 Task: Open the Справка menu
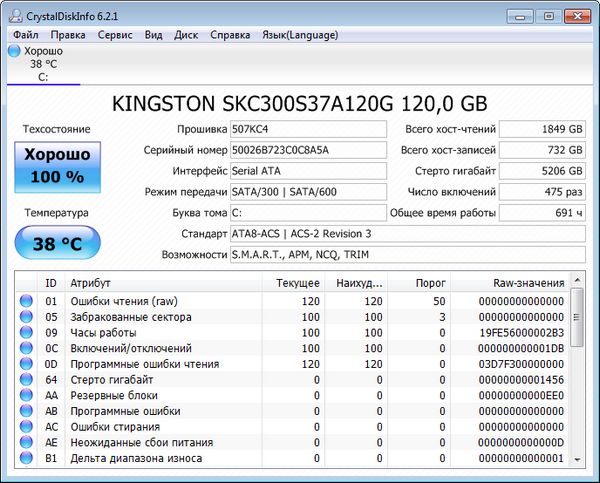pyautogui.click(x=230, y=34)
